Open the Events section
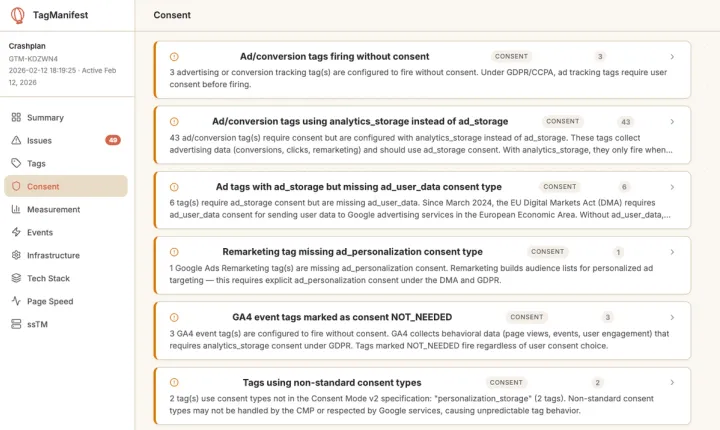The height and width of the screenshot is (430, 720). (66, 232)
